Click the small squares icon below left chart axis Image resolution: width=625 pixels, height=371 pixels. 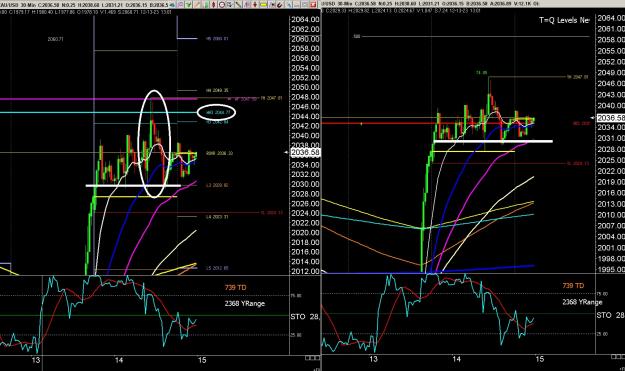coord(312,358)
